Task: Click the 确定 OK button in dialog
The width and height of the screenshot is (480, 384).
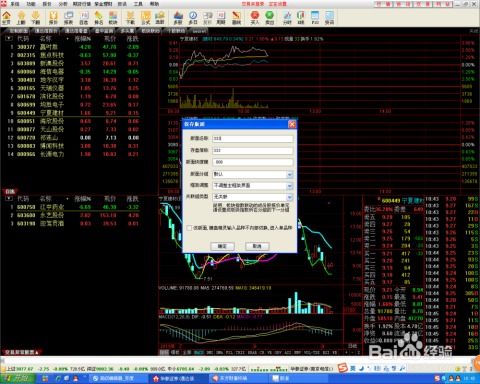Action: click(x=222, y=246)
